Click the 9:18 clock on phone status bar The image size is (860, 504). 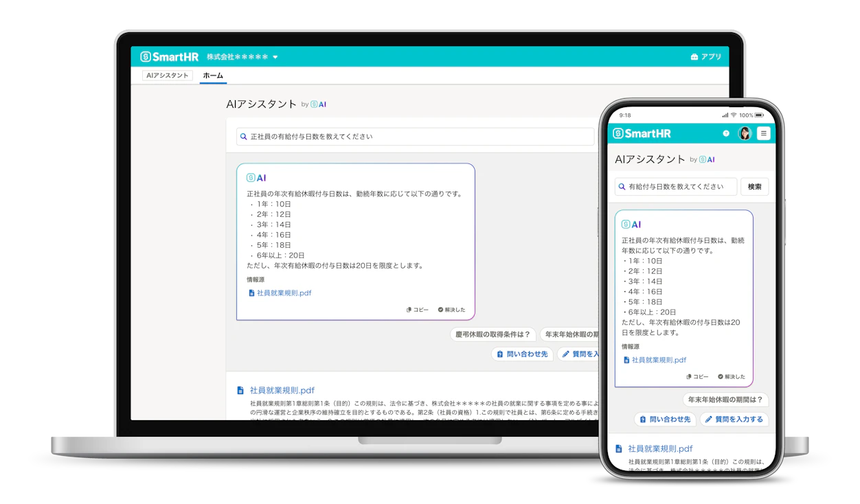point(625,115)
